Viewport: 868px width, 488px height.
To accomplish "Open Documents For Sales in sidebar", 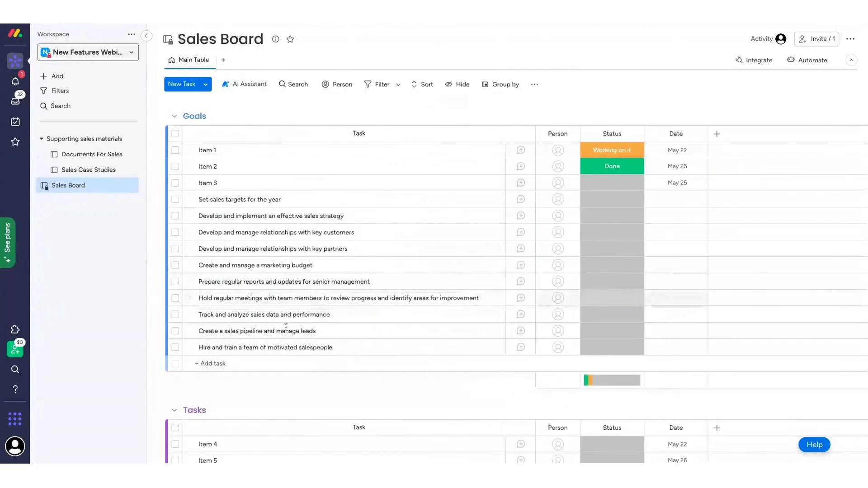I will tap(92, 154).
